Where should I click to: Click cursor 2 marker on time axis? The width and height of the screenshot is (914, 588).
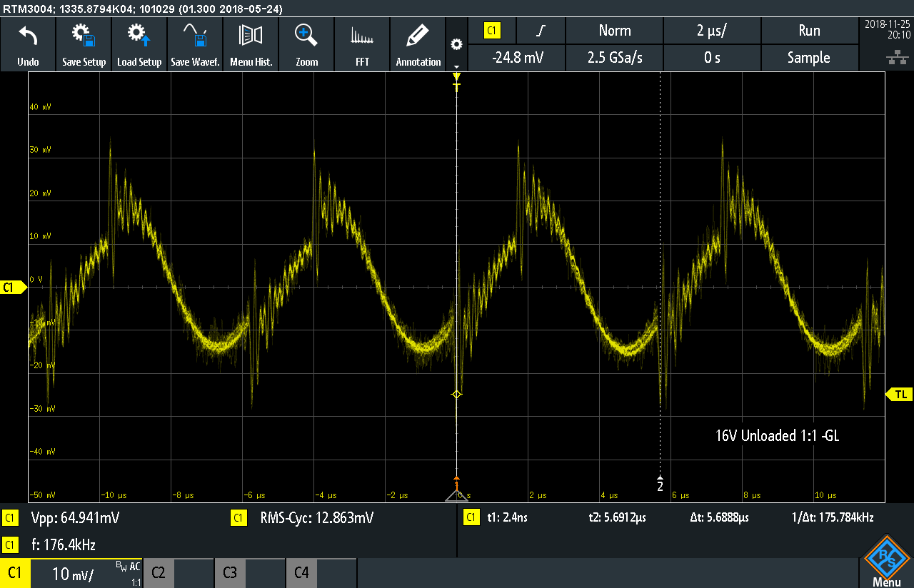(x=660, y=485)
